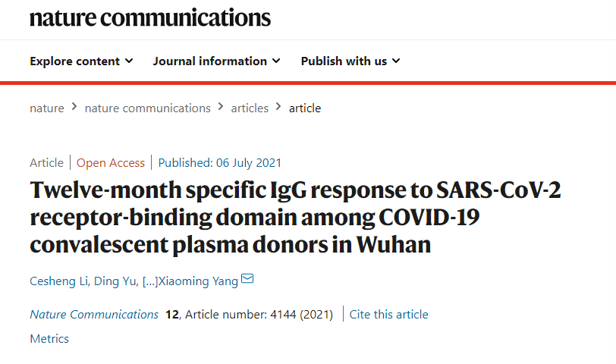Click the current article breadcrumb
Screen dimensions: 616x364
[305, 108]
